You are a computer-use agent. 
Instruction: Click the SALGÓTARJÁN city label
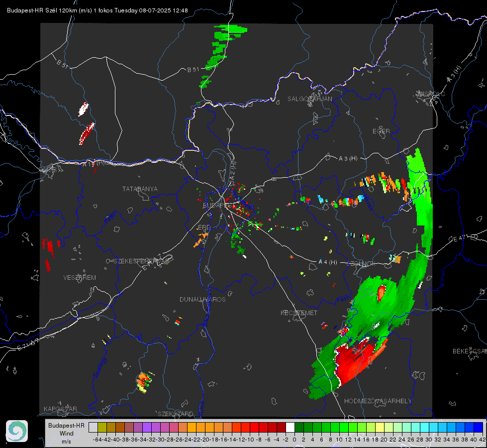[309, 99]
